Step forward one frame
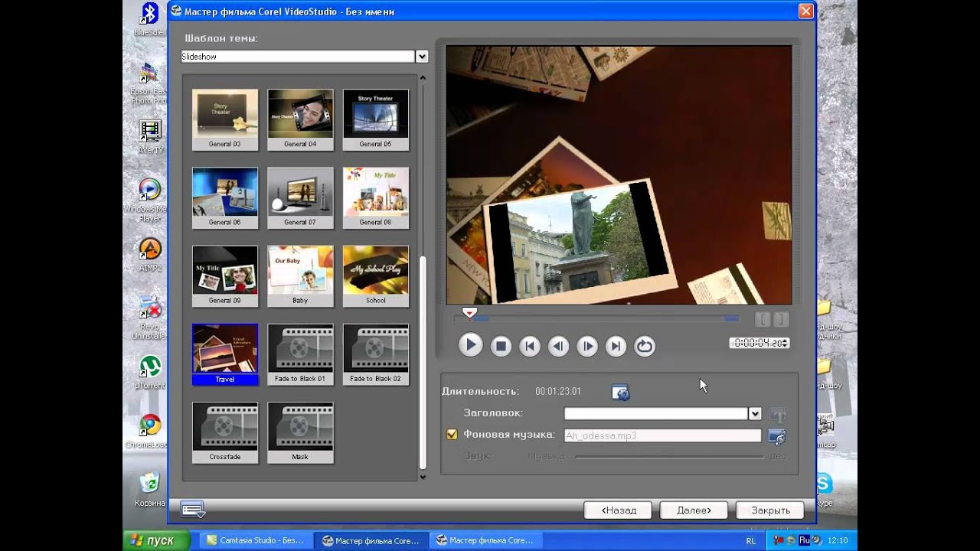Viewport: 980px width, 551px height. tap(587, 346)
